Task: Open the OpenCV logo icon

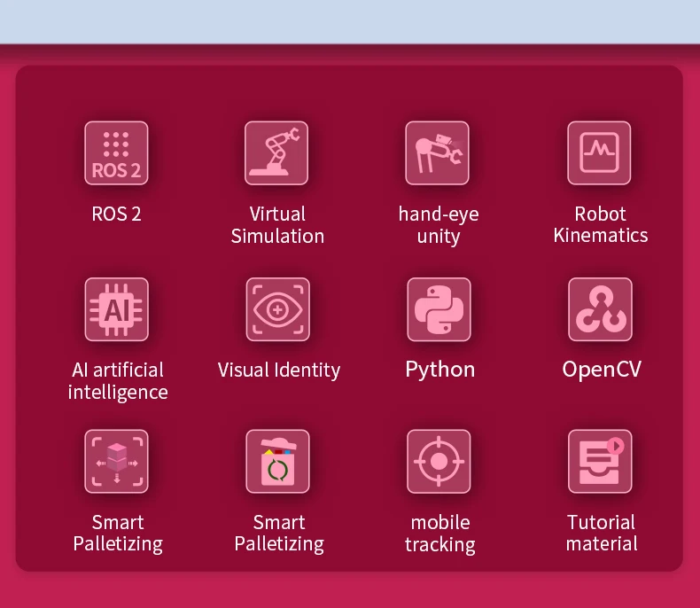Action: point(600,309)
